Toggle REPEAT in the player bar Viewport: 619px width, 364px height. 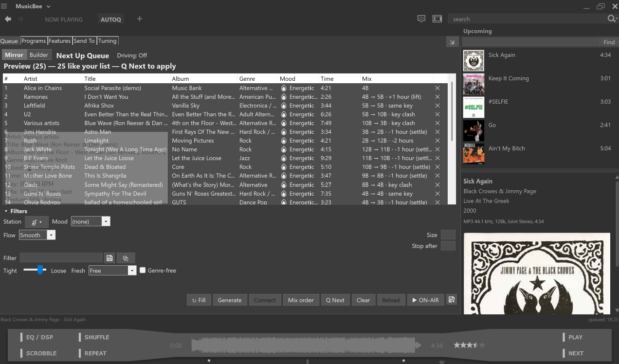tap(92, 353)
